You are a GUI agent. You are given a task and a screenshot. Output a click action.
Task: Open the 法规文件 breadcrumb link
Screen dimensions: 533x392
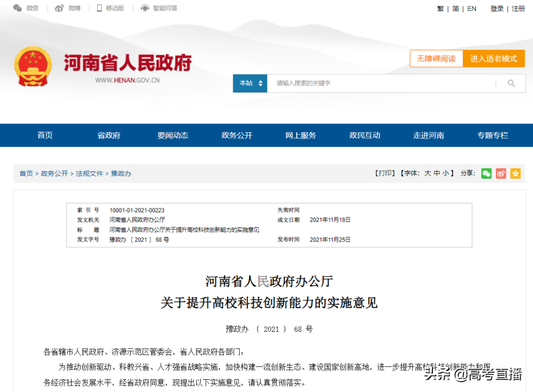click(x=89, y=173)
